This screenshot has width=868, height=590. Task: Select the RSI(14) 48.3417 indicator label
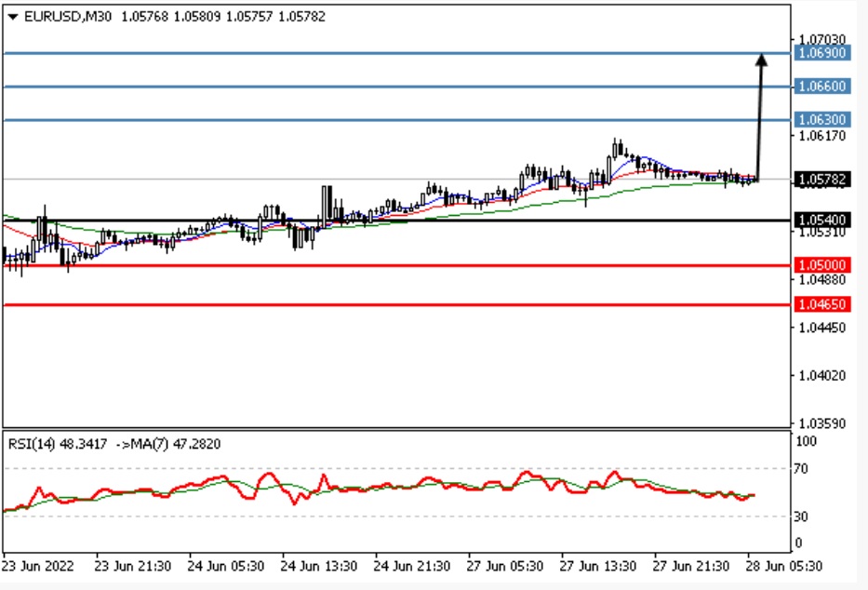point(58,444)
